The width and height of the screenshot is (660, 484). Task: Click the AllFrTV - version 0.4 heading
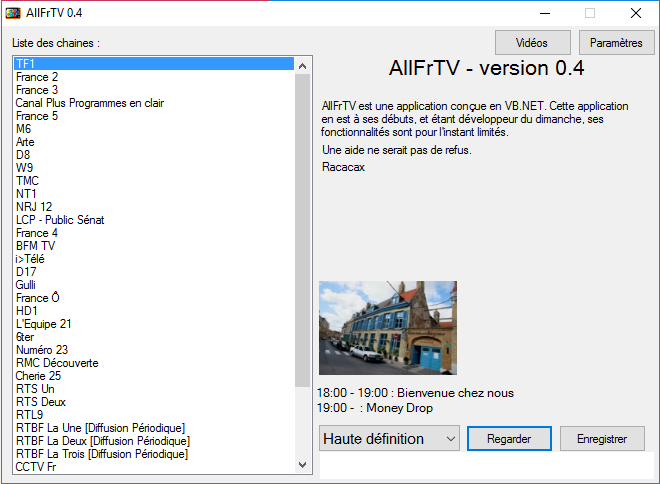pos(486,68)
